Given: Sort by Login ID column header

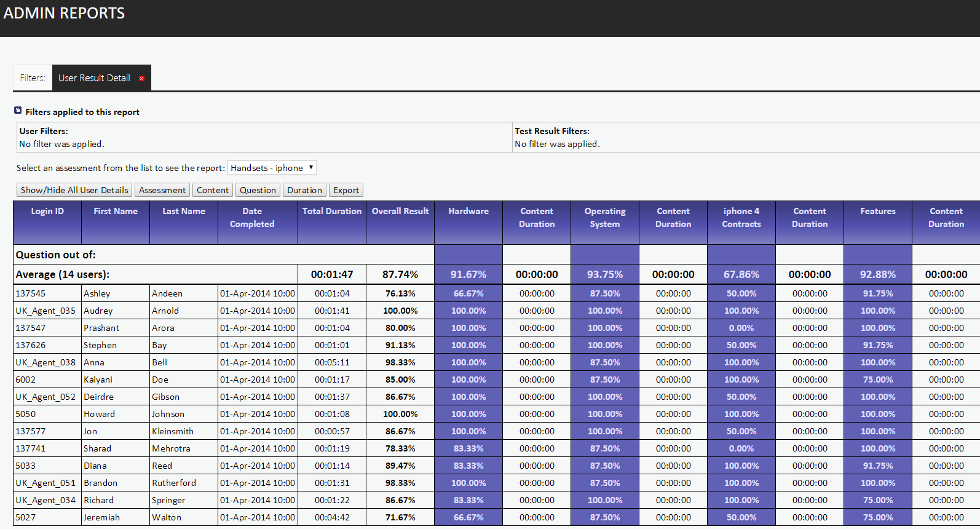Looking at the screenshot, I should pyautogui.click(x=47, y=211).
